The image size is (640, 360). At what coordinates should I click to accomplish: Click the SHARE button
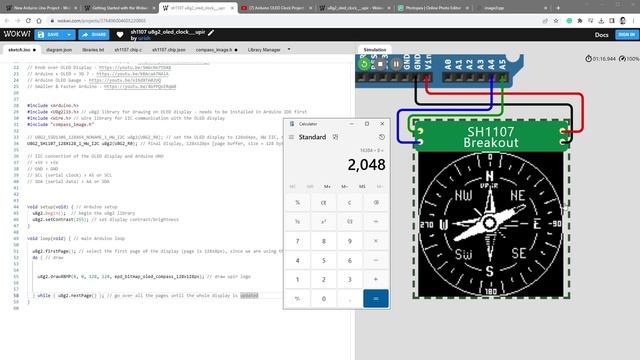click(94, 35)
